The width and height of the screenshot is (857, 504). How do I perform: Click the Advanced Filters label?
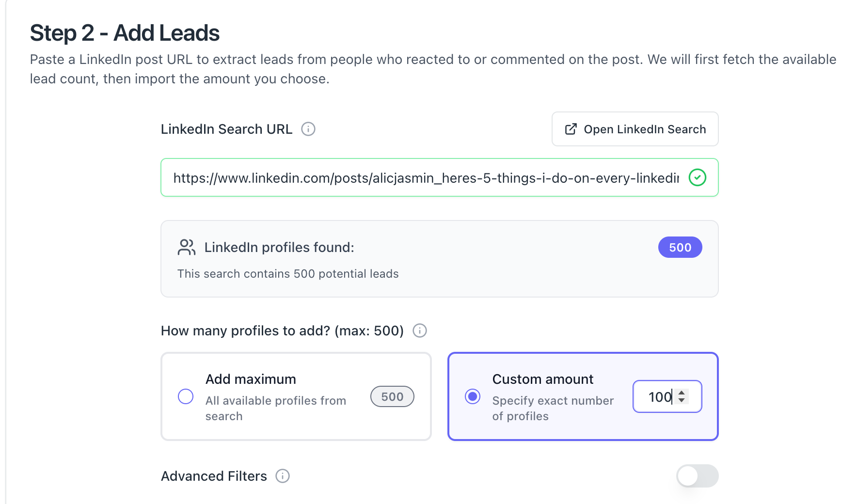[214, 476]
